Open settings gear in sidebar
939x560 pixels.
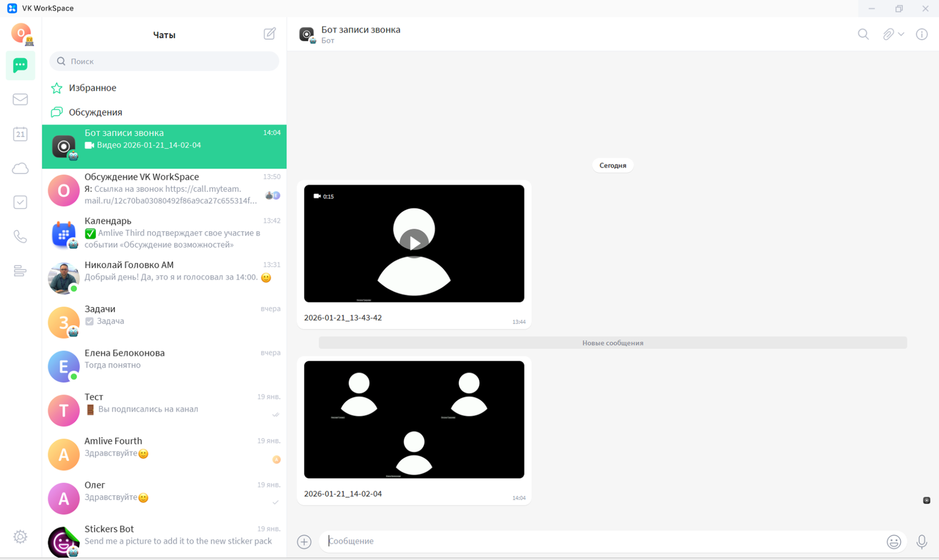pyautogui.click(x=20, y=537)
